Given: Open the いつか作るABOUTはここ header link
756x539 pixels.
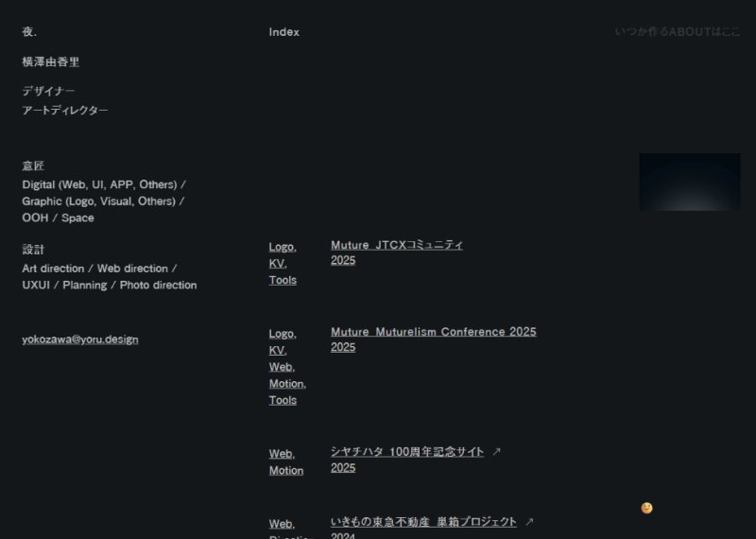Looking at the screenshot, I should [x=677, y=32].
